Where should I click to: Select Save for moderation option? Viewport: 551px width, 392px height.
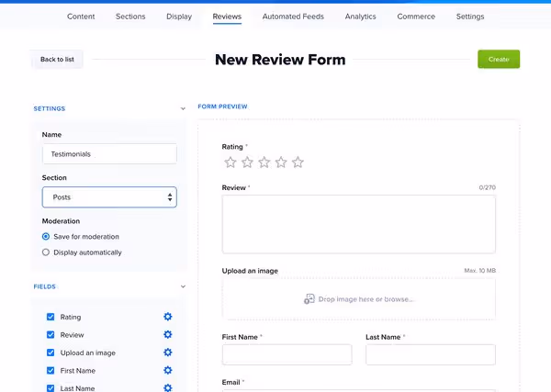46,237
